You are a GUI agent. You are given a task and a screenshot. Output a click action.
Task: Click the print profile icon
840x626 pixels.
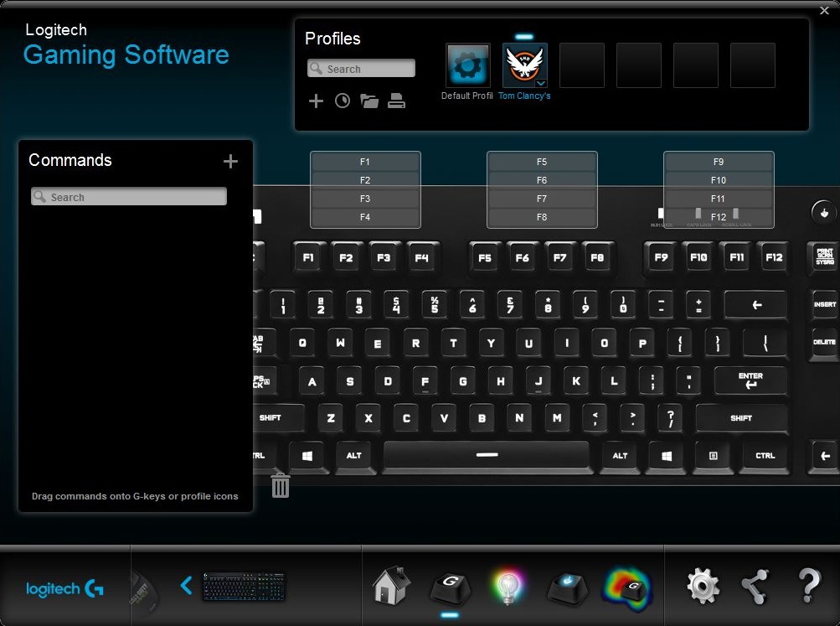point(396,101)
